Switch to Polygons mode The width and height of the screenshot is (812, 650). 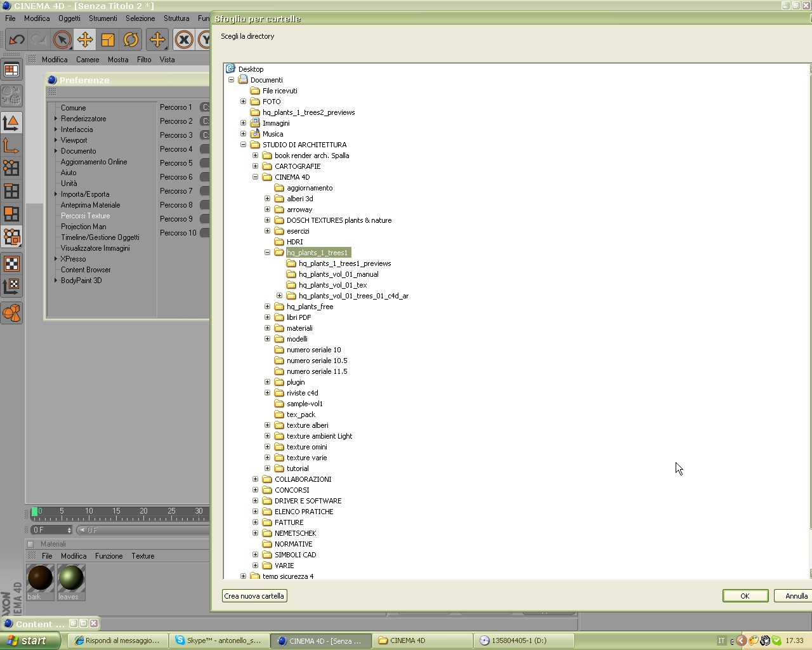click(x=11, y=214)
